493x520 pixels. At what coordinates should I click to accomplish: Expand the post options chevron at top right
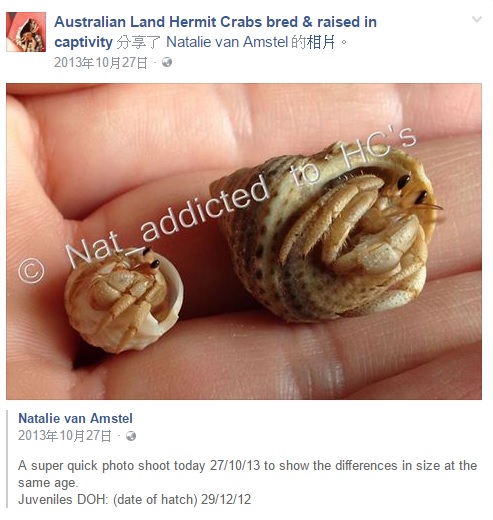point(477,19)
